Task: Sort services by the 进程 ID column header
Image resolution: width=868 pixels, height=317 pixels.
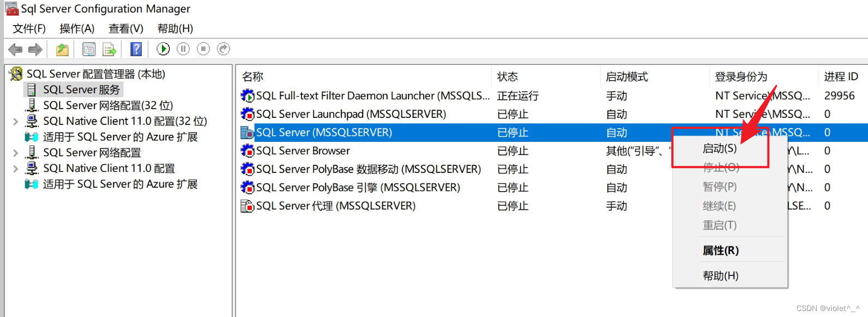Action: [x=841, y=77]
